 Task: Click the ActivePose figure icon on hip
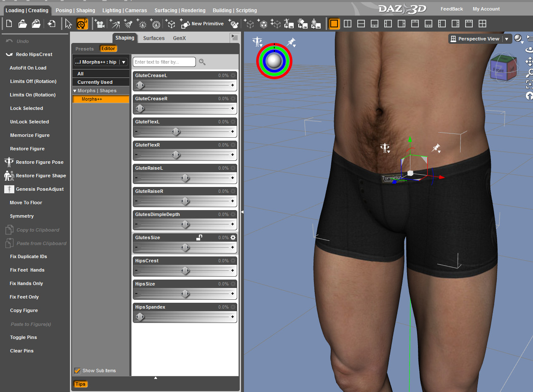pyautogui.click(x=385, y=148)
